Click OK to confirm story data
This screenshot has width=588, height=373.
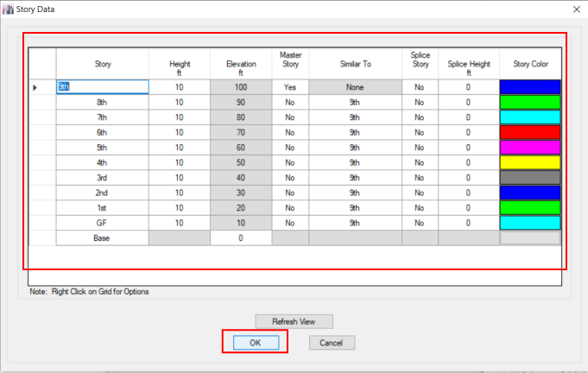[255, 342]
